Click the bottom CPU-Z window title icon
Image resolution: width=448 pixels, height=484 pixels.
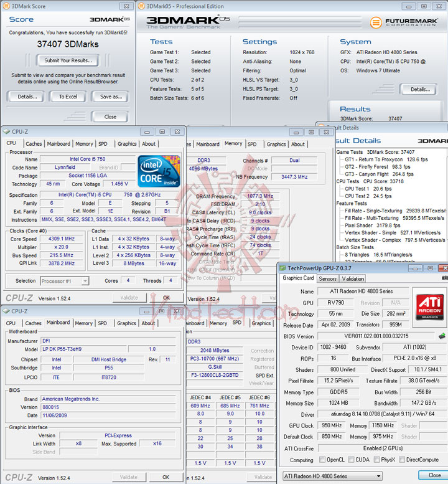(6, 311)
